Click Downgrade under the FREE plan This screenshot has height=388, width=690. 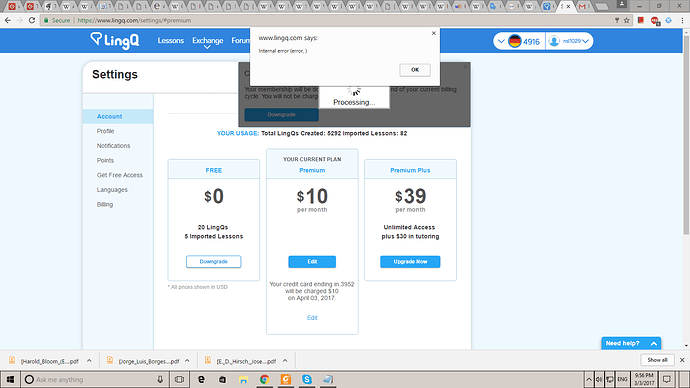pos(213,261)
